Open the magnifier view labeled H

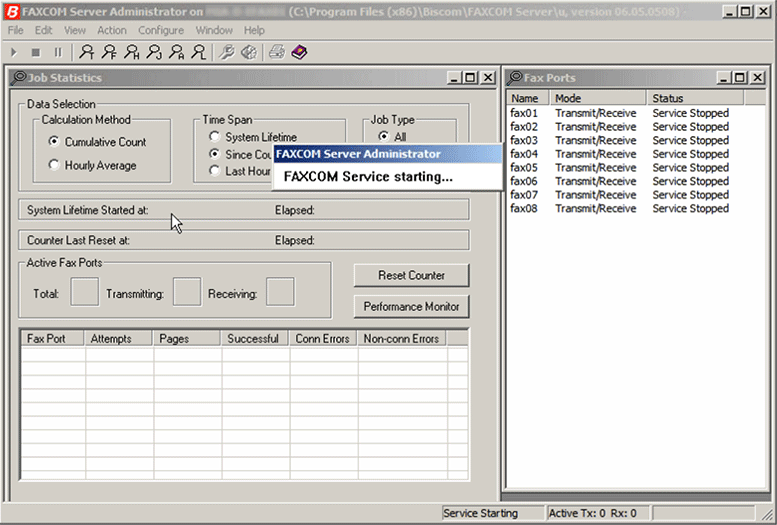point(132,52)
